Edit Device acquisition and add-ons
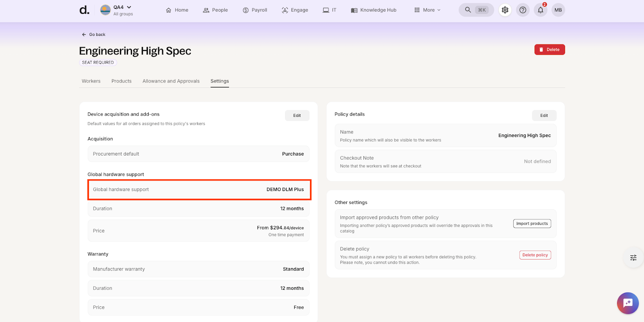 pos(297,116)
